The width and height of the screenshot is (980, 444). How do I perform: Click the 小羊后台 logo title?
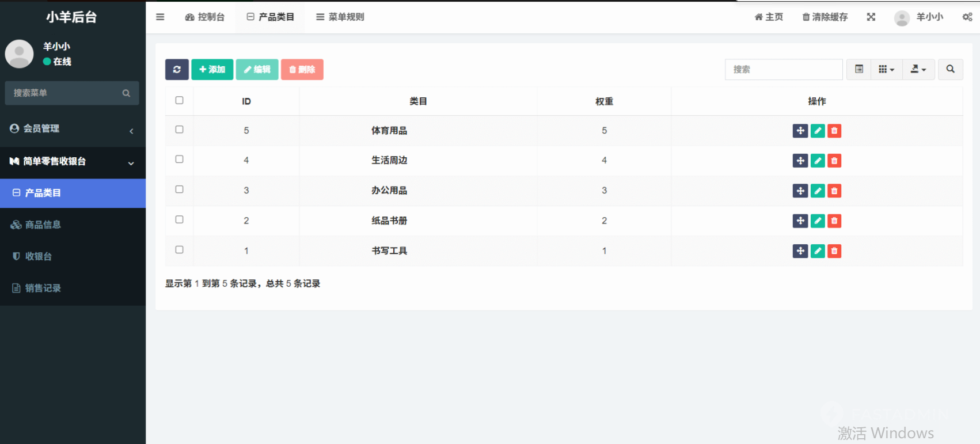point(72,17)
